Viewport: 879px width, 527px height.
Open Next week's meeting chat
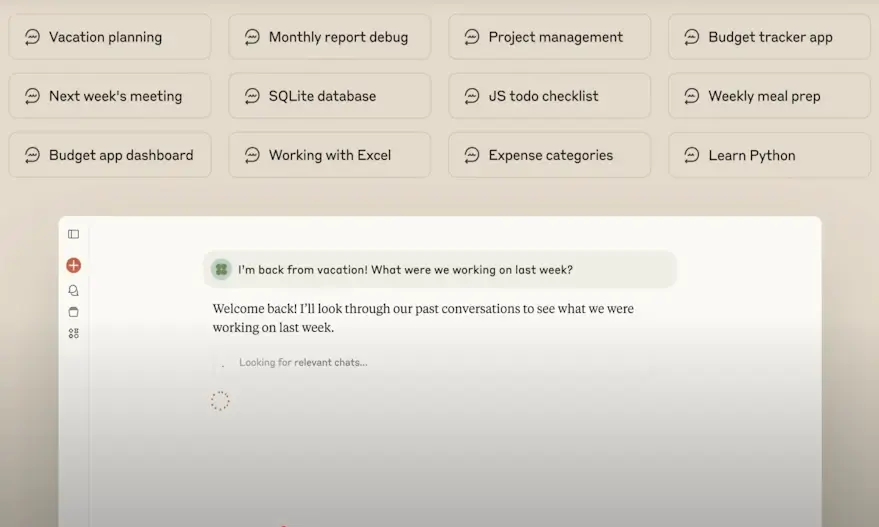click(x=110, y=96)
